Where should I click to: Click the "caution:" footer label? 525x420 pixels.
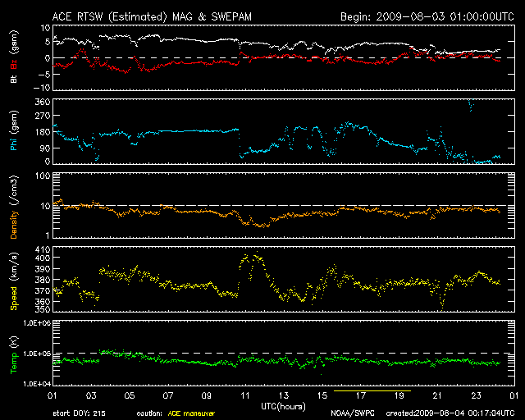(149, 413)
